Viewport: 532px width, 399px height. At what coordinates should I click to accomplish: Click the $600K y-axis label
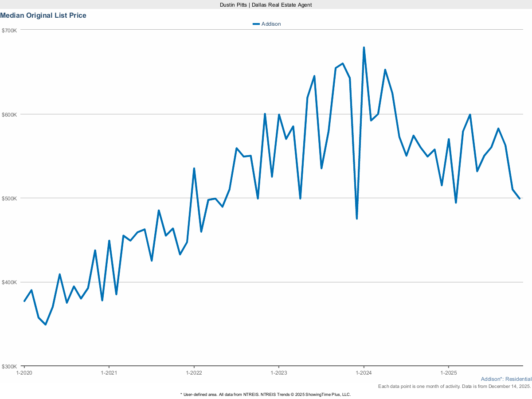pos(9,114)
